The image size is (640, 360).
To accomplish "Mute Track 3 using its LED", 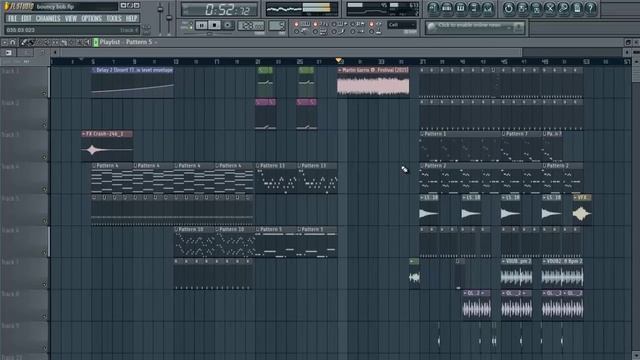I will [44, 157].
